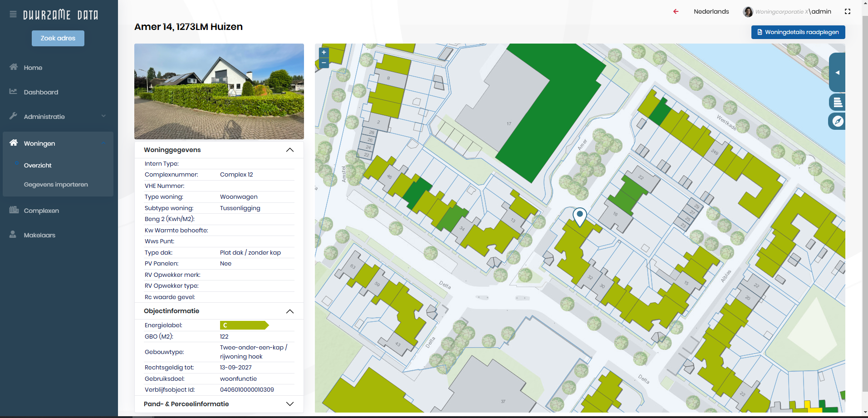Go to Complexen in the sidebar

tap(41, 211)
